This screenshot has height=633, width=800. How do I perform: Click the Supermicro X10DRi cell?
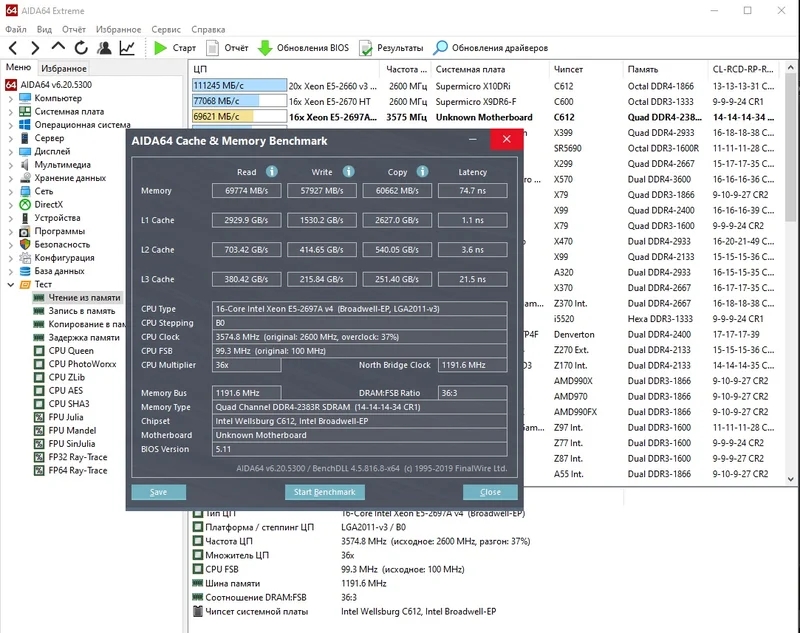click(x=473, y=86)
